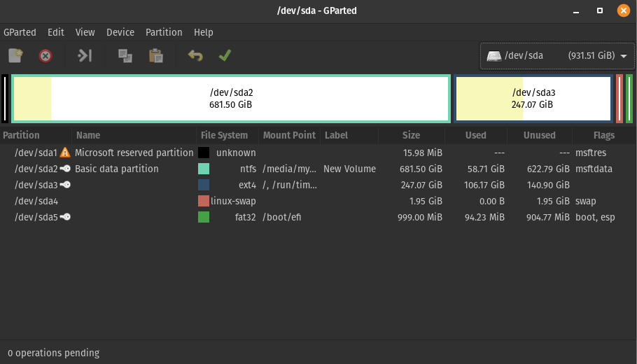Click the 106.17 GiB used value
Screen dimensions: 637x364
pos(484,185)
